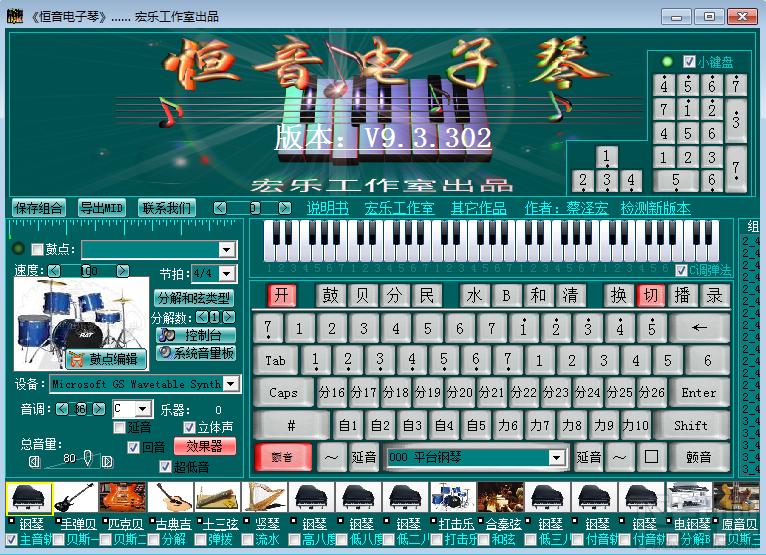Click the yellow-highlighted 钢琴 piano thumbnail
This screenshot has height=555, width=766.
coord(29,498)
